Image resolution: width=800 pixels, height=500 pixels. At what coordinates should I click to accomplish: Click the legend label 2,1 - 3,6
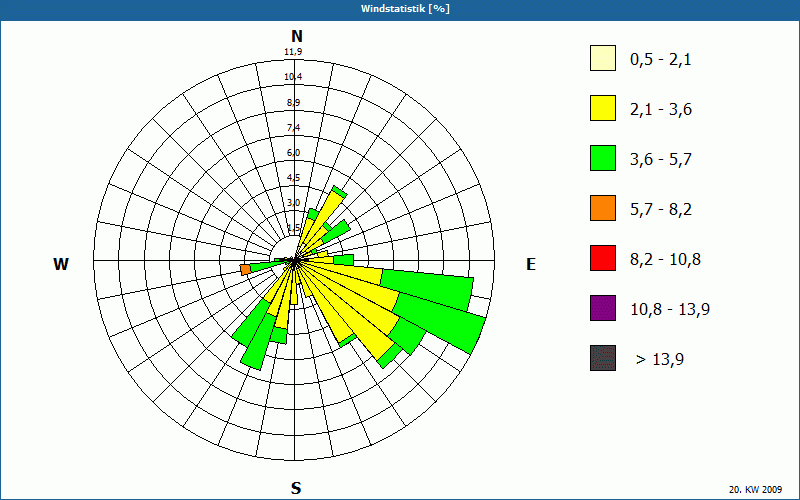(661, 110)
